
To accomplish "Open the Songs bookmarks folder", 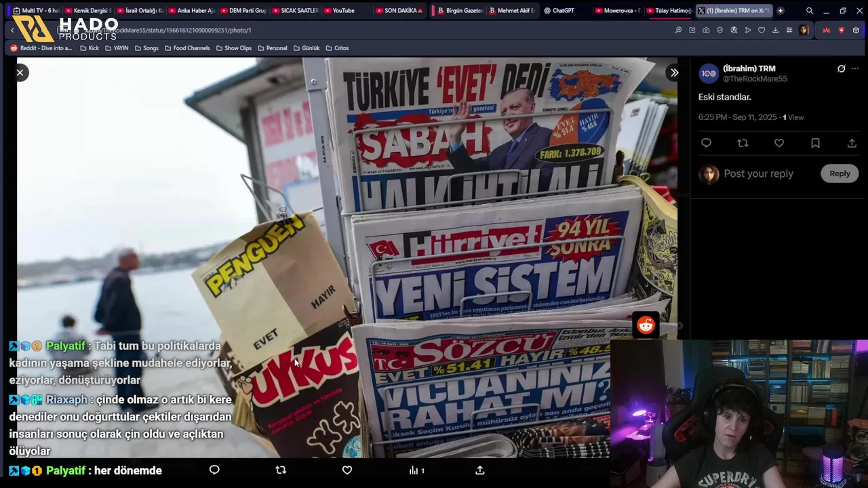I will click(146, 48).
